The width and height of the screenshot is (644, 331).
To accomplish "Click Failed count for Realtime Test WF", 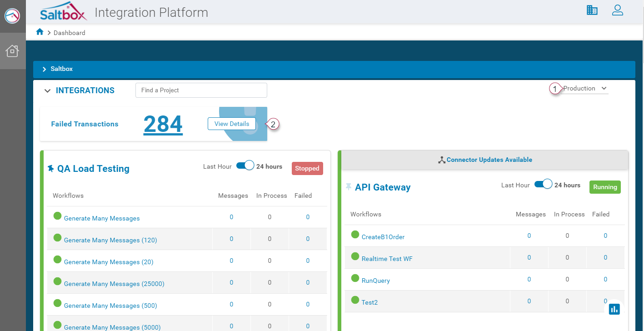I will pos(605,257).
